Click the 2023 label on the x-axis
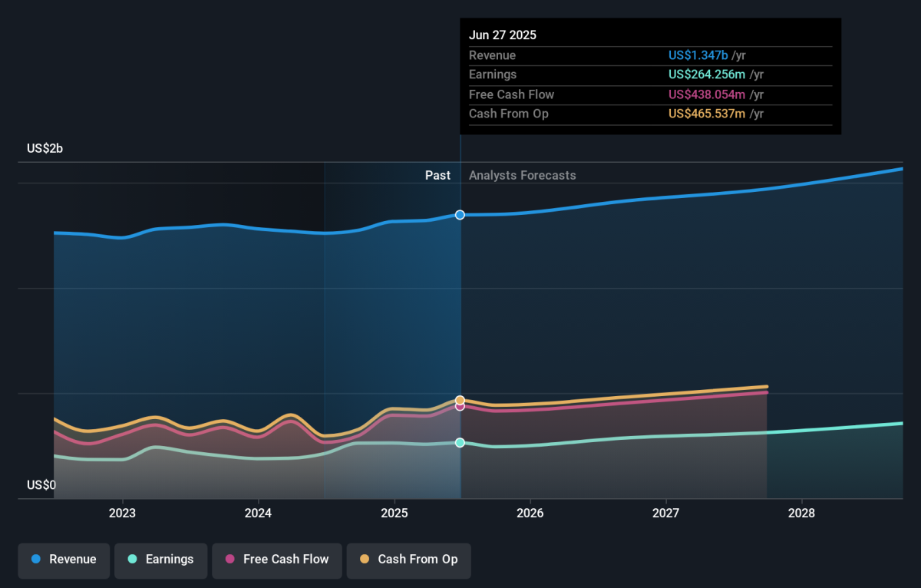The height and width of the screenshot is (588, 921). (x=122, y=513)
